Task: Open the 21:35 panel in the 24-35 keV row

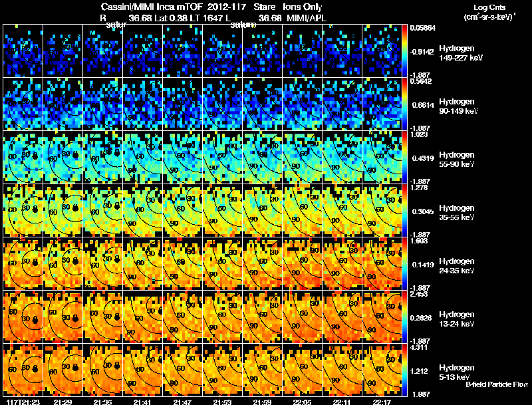Action: 103,264
